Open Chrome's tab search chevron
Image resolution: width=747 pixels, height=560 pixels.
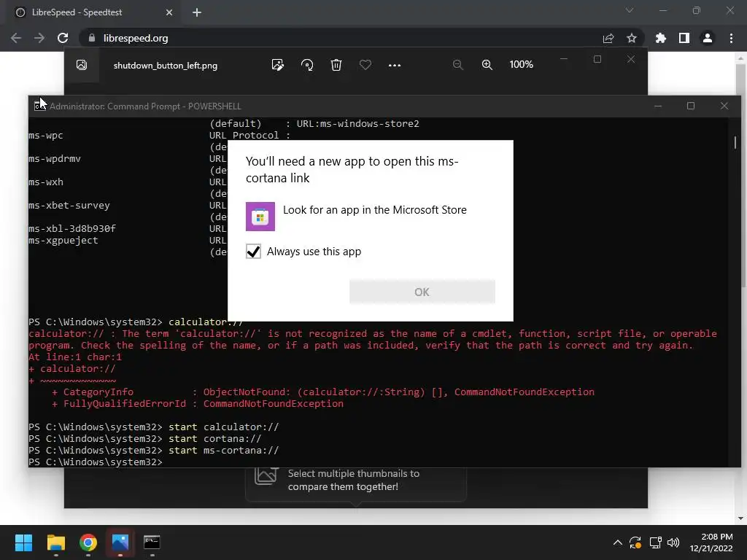[x=630, y=10]
